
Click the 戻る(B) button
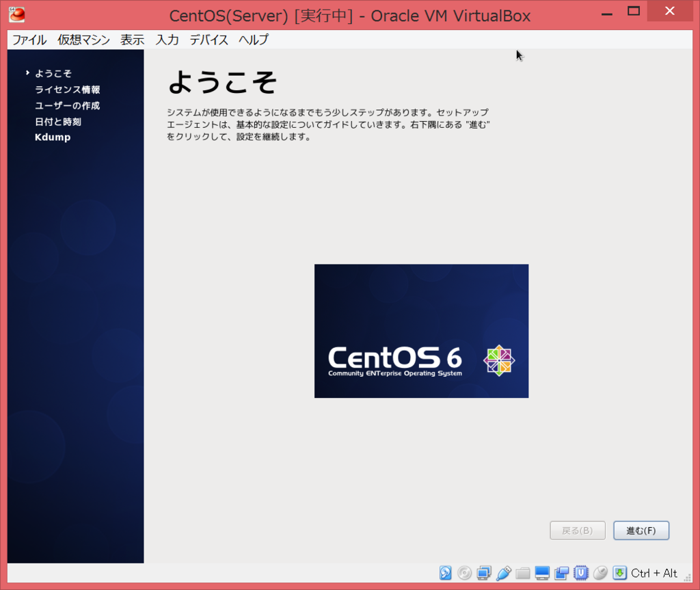click(577, 531)
